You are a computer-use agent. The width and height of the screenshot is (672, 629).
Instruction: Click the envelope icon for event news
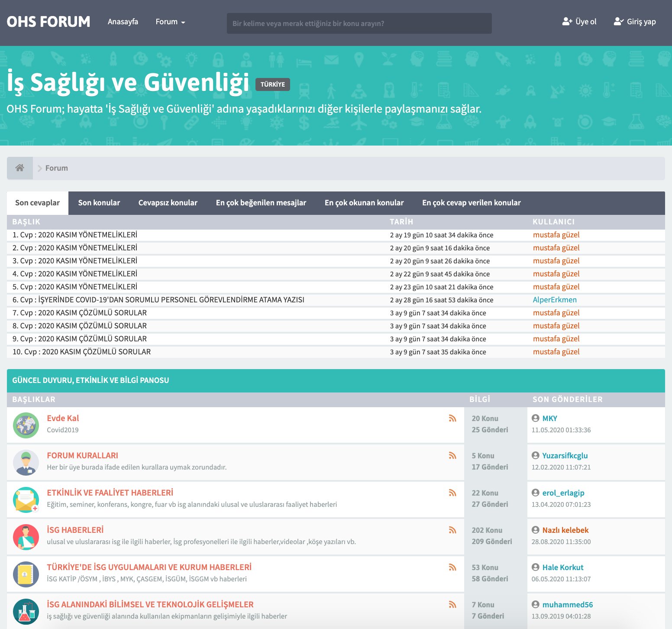[x=26, y=499]
